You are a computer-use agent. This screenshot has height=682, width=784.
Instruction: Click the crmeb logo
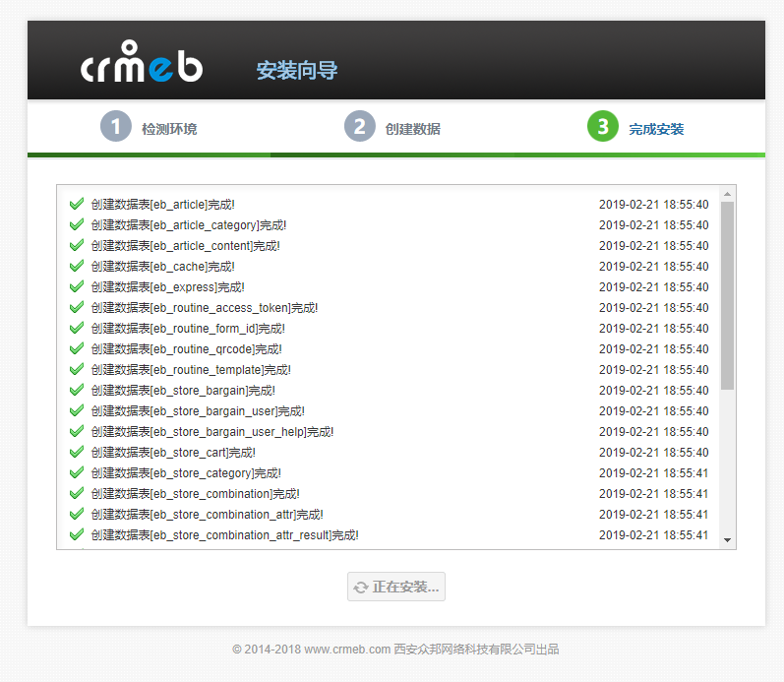pos(142,62)
